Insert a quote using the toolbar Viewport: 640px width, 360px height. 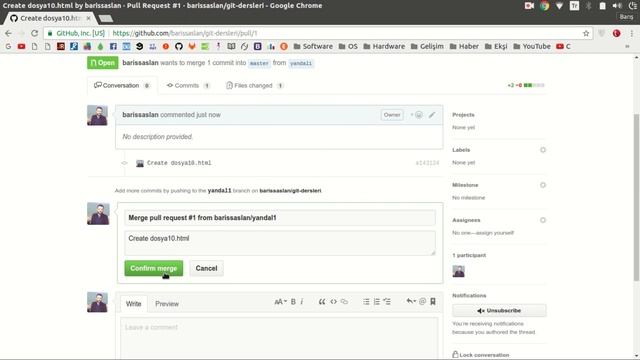(322, 302)
